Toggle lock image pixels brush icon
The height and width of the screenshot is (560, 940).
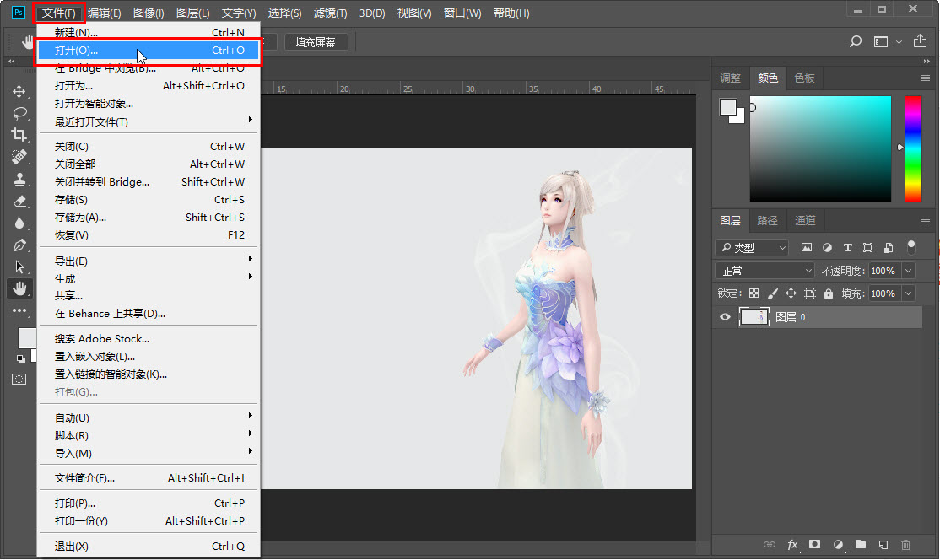tap(773, 293)
